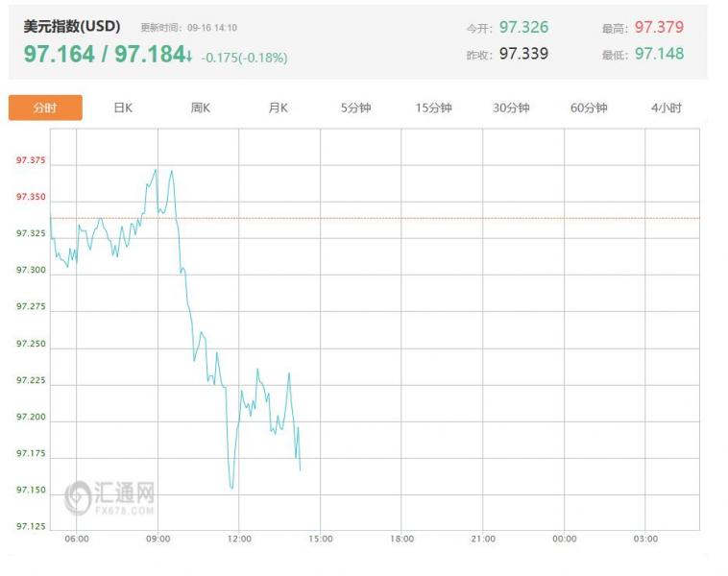Viewport: 728px width, 576px height.
Task: Select the 15分钟 interval tab
Action: (x=433, y=108)
